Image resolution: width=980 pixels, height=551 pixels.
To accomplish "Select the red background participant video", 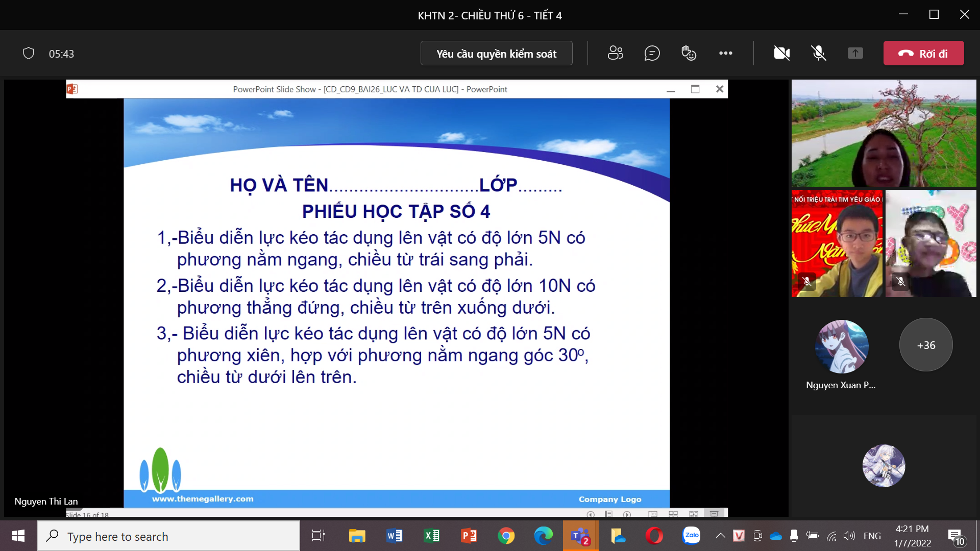I will pyautogui.click(x=837, y=243).
